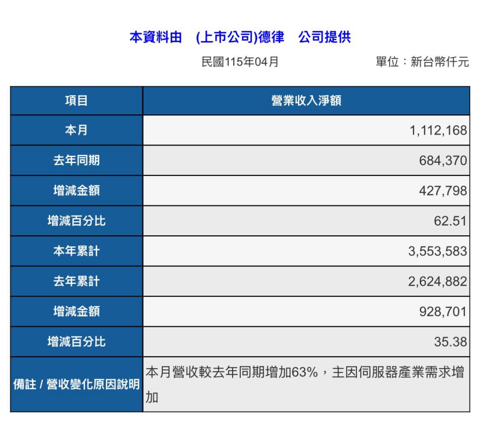Select the 本月 row label

point(77,130)
